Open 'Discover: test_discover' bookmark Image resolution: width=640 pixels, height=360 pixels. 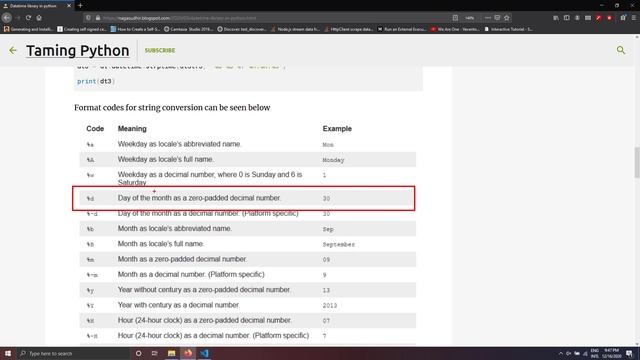242,29
